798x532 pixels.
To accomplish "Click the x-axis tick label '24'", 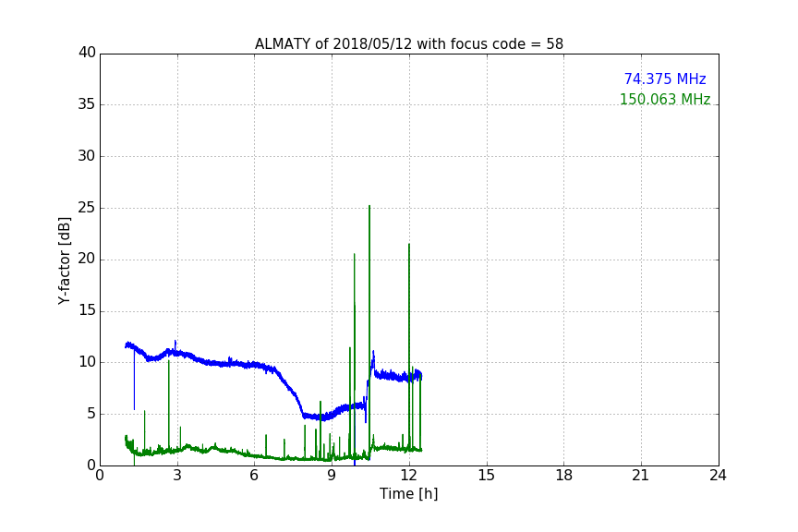I will [718, 476].
